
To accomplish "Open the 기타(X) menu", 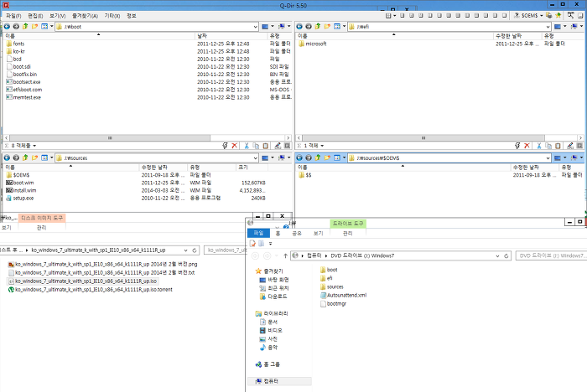I will (x=112, y=16).
